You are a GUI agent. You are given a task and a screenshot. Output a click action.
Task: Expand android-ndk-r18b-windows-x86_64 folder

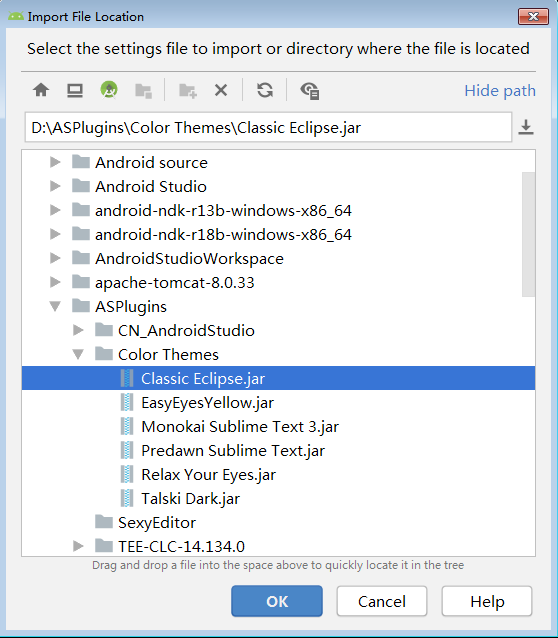tap(55, 234)
